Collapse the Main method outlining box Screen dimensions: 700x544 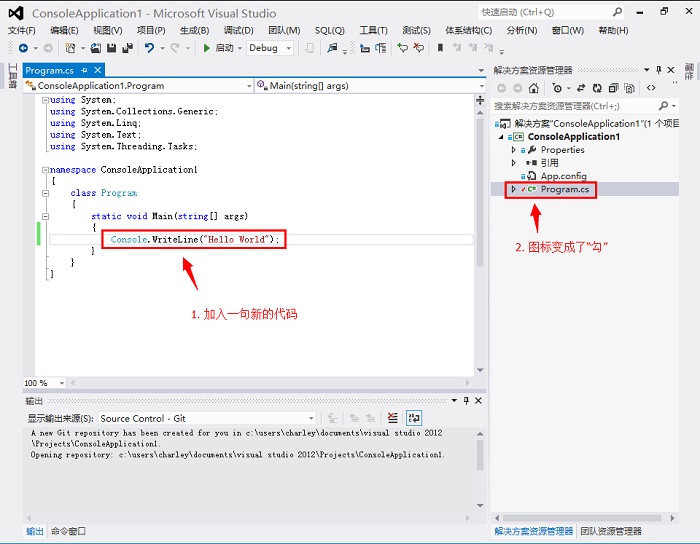pos(45,216)
